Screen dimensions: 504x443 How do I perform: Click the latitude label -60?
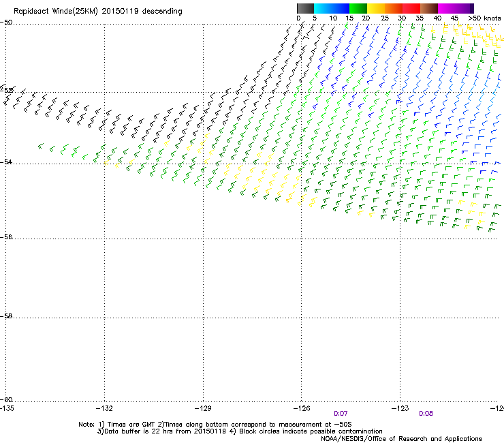click(6, 399)
